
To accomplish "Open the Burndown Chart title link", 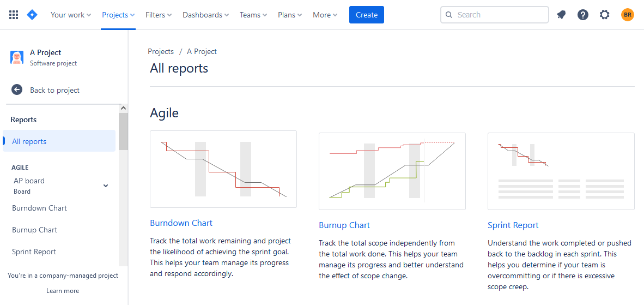I will [x=181, y=223].
